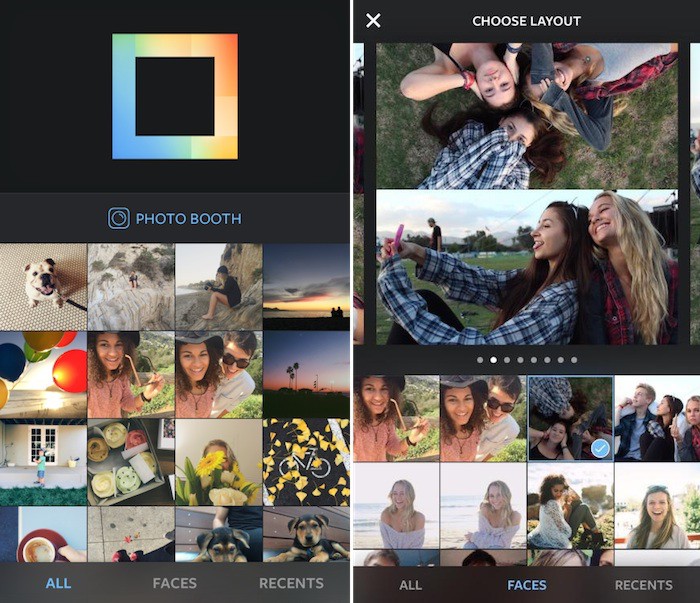Screen dimensions: 700x603
Task: Select FACES tab on Choose Layout screen
Action: coord(527,585)
